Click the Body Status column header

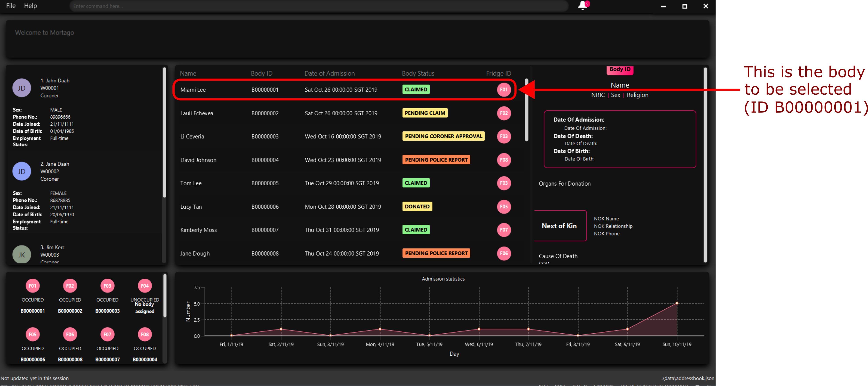418,74
